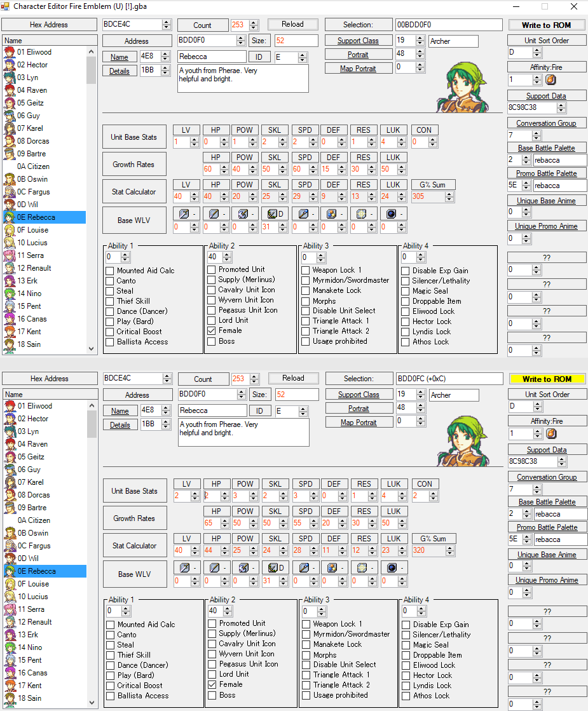Click the bottom name list scrollbar down arrow

(92, 703)
